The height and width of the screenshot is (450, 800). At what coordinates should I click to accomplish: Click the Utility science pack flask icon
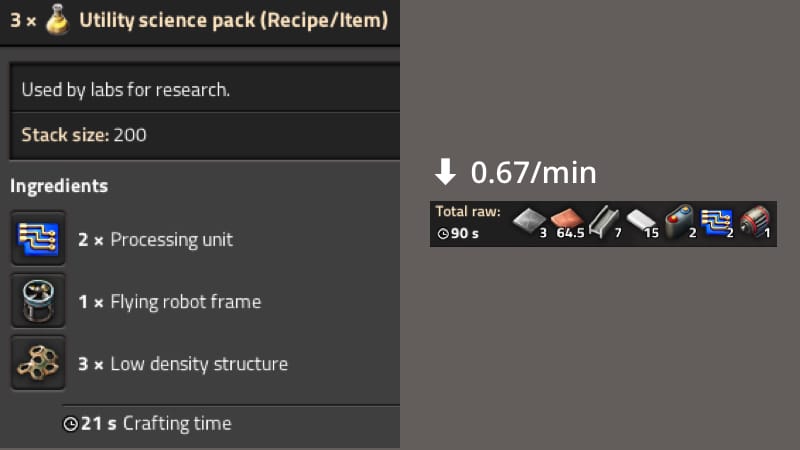58,20
